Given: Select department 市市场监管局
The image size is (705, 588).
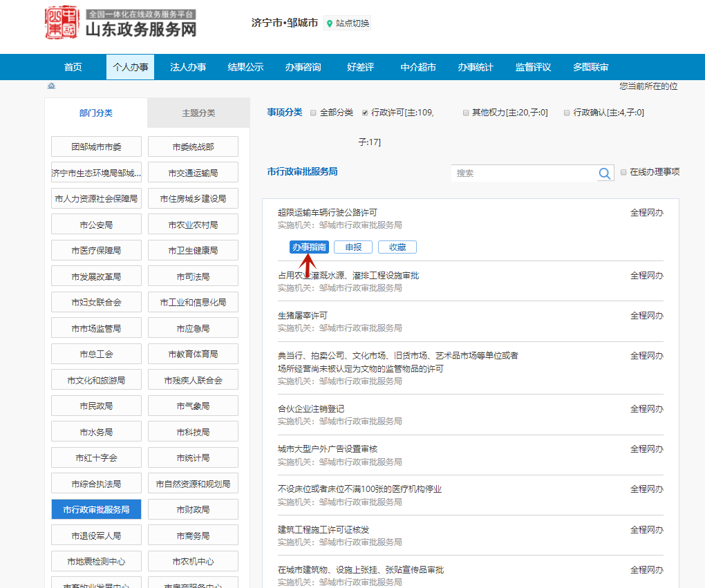Looking at the screenshot, I should pyautogui.click(x=96, y=328).
